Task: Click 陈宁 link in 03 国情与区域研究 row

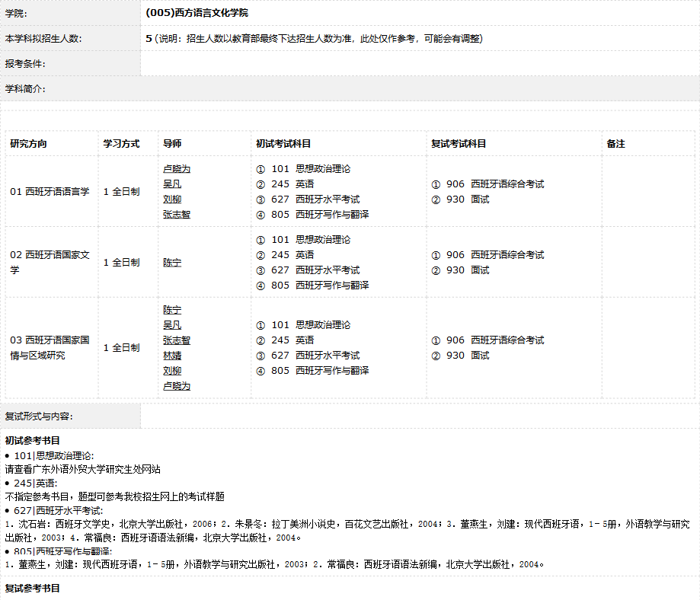Action: click(171, 310)
